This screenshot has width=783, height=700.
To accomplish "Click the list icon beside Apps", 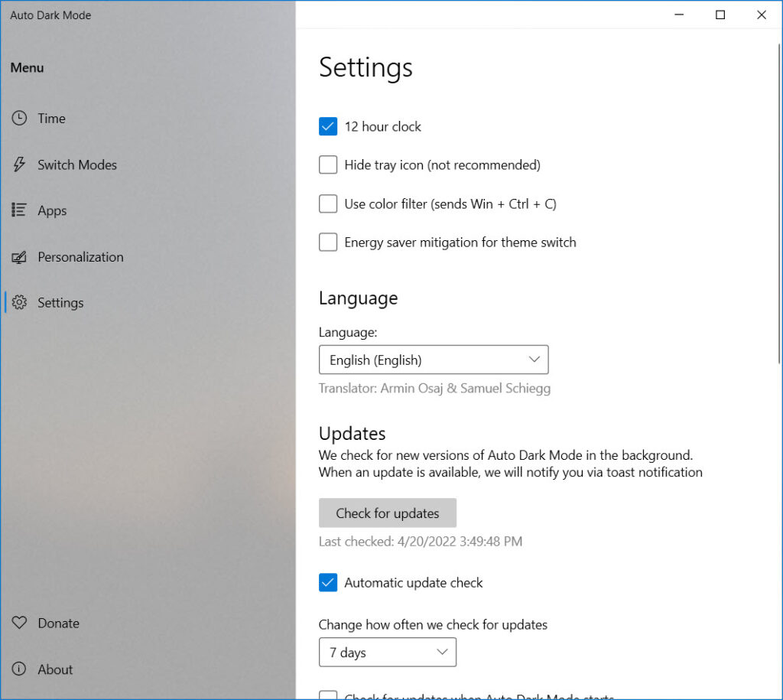I will click(x=19, y=210).
